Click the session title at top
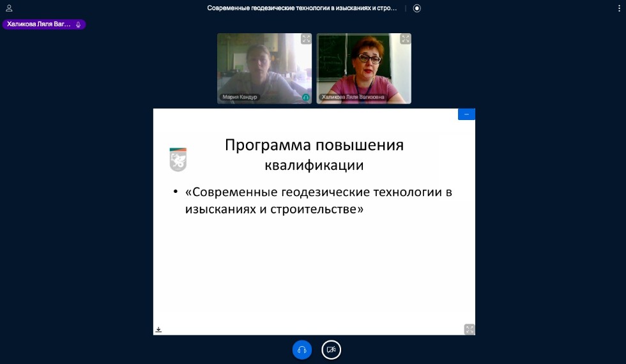This screenshot has height=364, width=626. [x=302, y=8]
